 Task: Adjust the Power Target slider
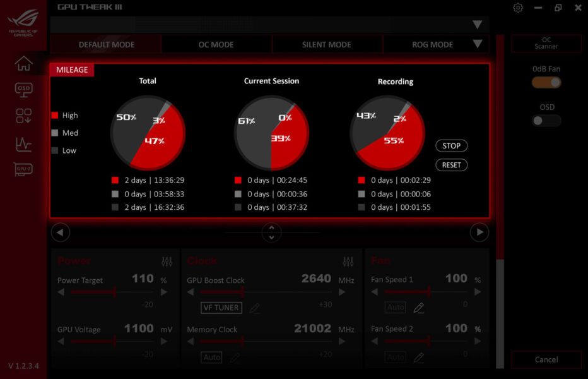(114, 292)
